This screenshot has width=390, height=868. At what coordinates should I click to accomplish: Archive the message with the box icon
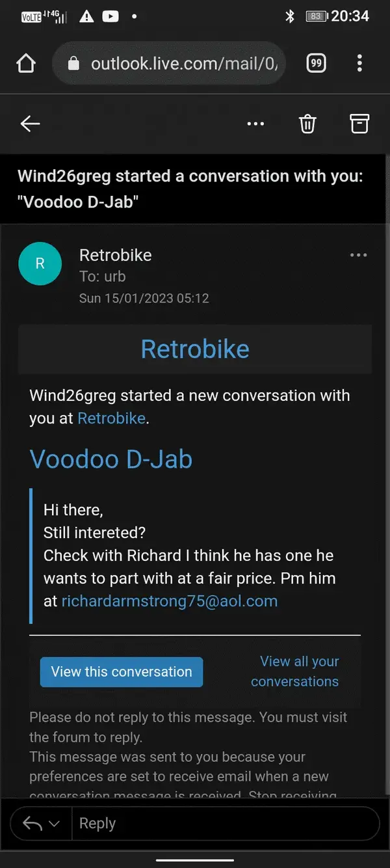pos(359,124)
